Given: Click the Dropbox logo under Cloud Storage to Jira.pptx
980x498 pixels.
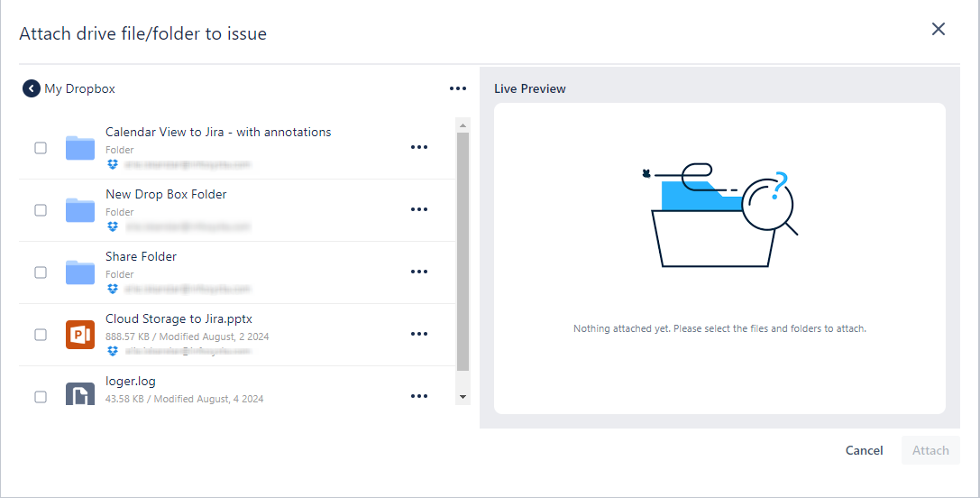Looking at the screenshot, I should point(113,351).
